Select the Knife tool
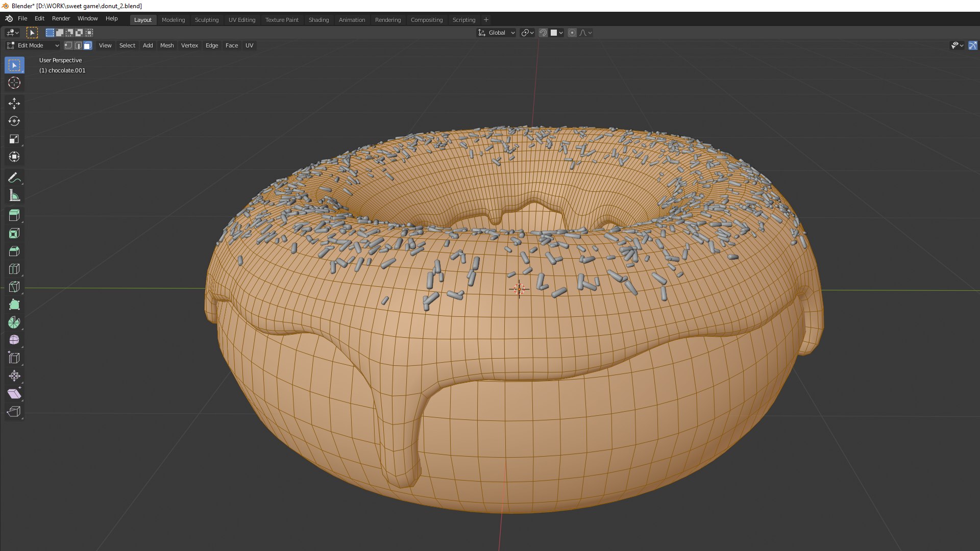This screenshot has height=551, width=980. (x=14, y=287)
